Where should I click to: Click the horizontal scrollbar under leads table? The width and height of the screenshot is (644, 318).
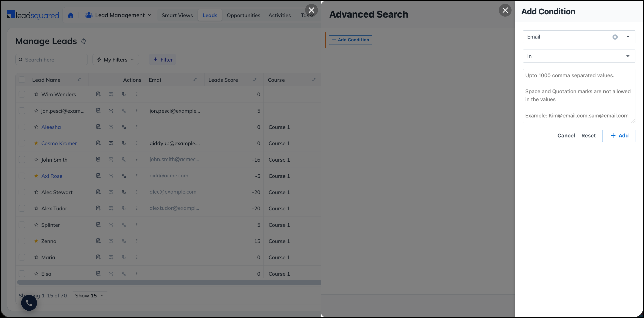[169, 282]
